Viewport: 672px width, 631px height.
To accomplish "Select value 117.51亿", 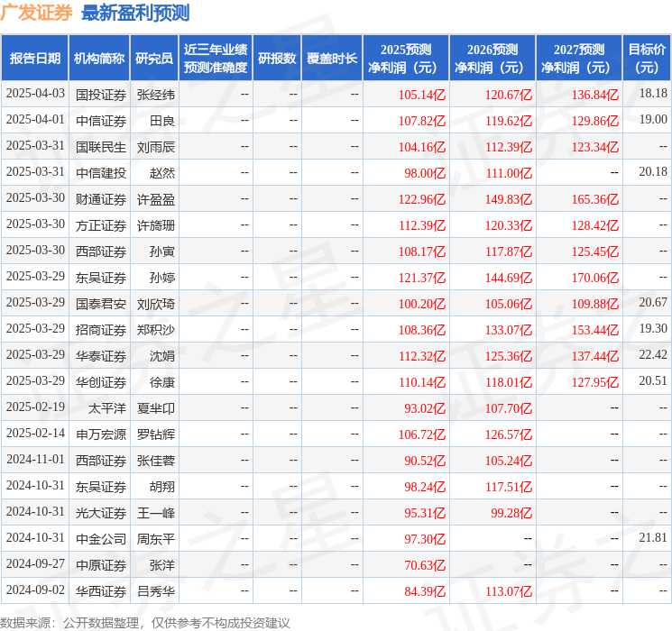I will tap(509, 487).
